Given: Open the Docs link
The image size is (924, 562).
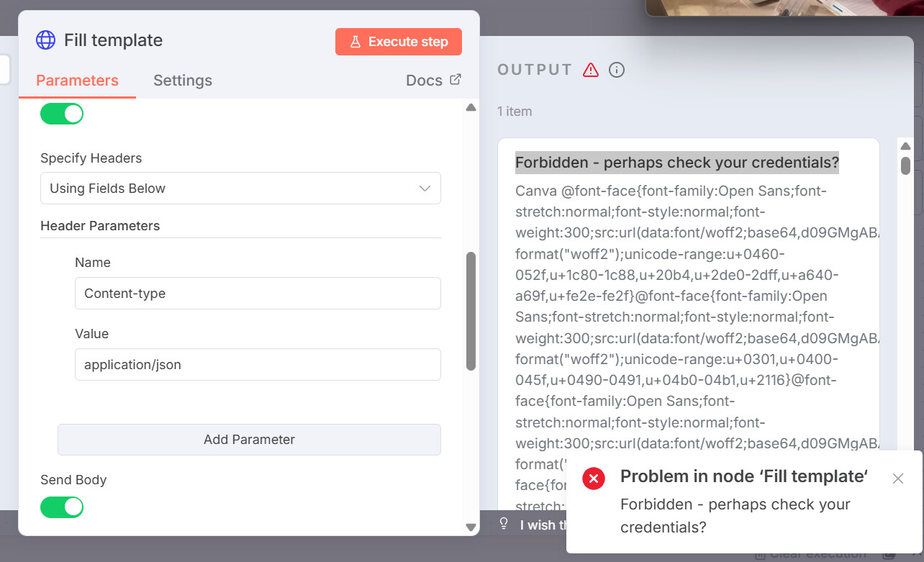Looking at the screenshot, I should pos(425,81).
